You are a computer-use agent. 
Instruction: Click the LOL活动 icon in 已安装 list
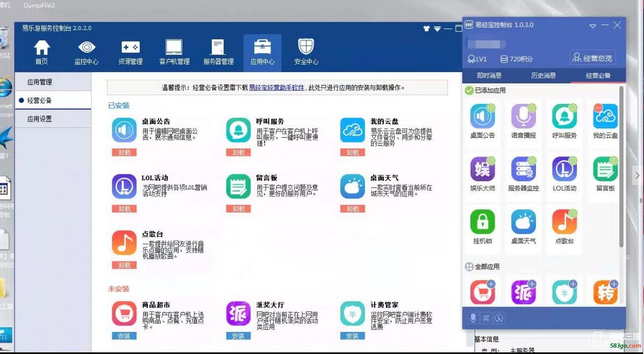click(124, 187)
